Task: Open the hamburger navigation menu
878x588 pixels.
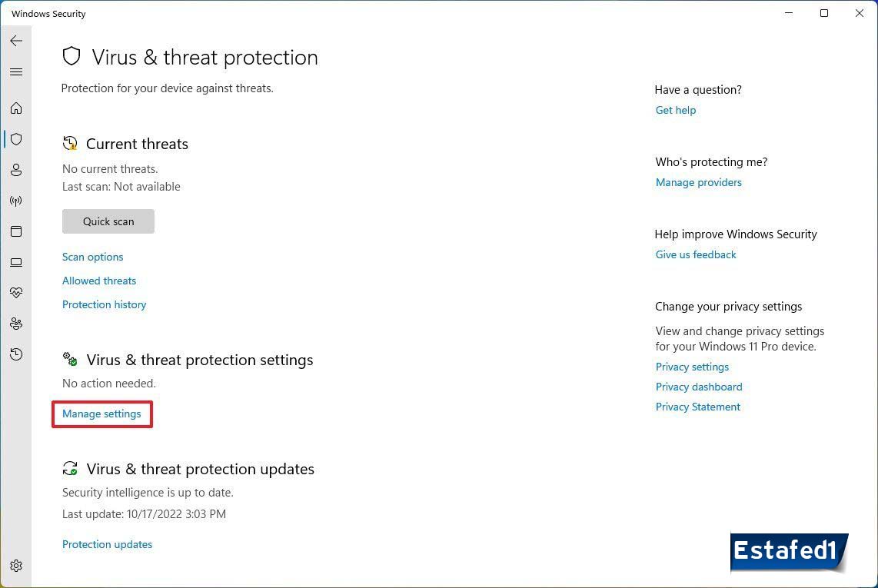Action: [x=16, y=72]
